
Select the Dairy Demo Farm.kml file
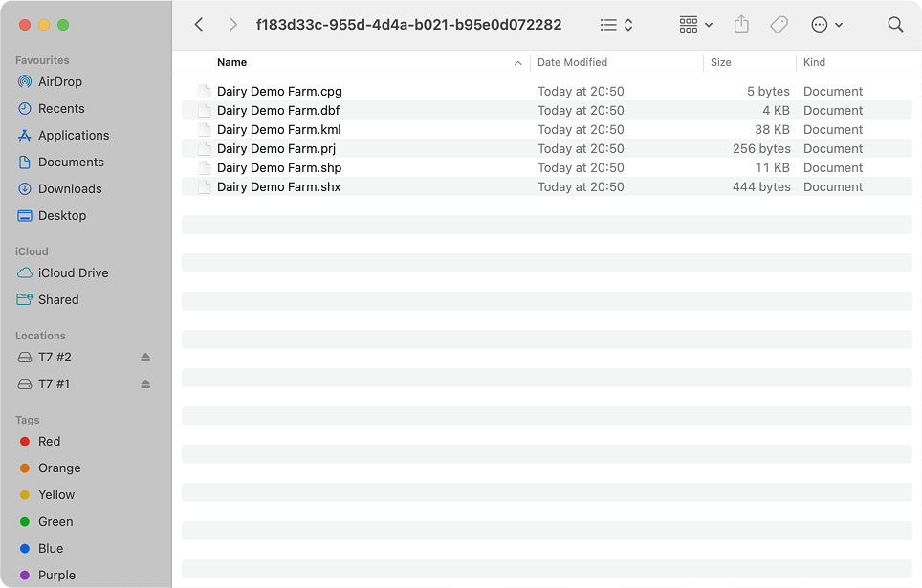[x=547, y=129]
